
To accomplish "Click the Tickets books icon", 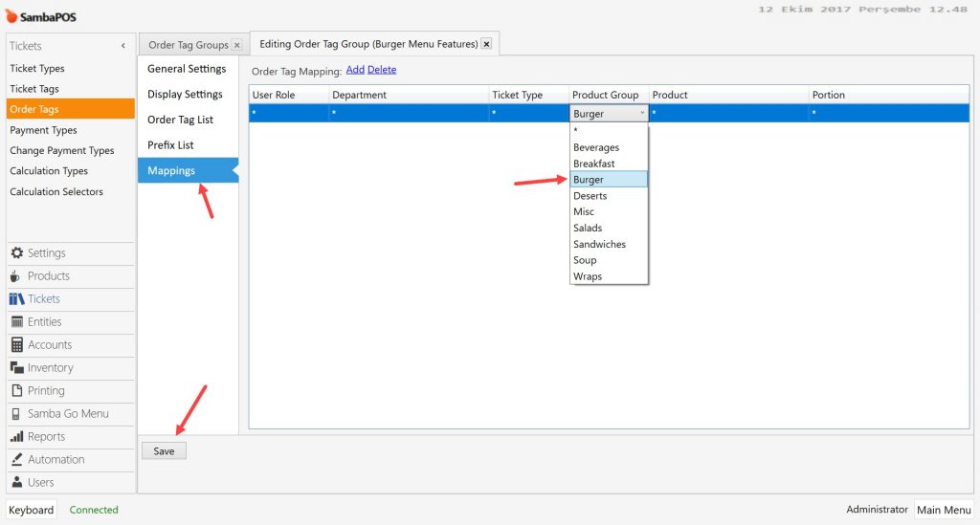I will tap(17, 299).
